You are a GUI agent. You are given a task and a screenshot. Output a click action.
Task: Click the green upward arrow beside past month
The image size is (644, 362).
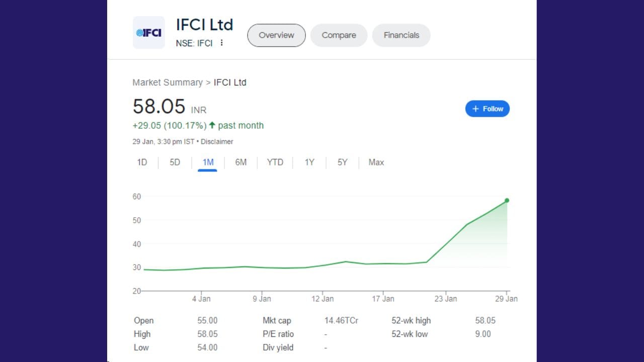pos(212,125)
